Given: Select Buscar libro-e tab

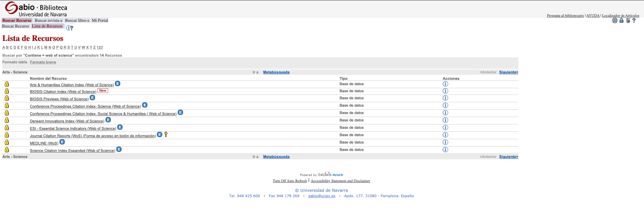Looking at the screenshot, I should pos(77,20).
